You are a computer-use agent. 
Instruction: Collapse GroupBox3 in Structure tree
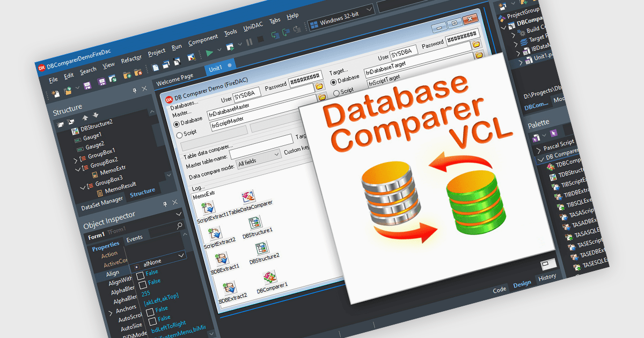coord(83,188)
